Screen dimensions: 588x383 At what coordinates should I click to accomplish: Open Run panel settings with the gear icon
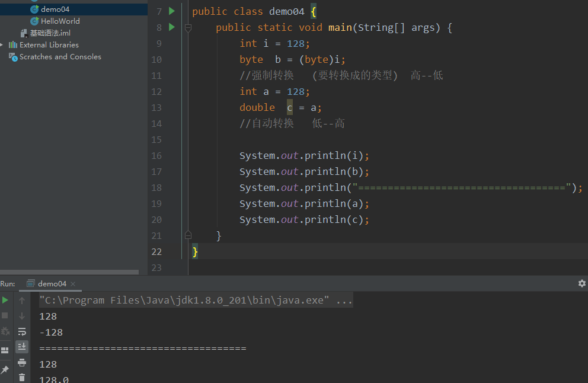(581, 284)
